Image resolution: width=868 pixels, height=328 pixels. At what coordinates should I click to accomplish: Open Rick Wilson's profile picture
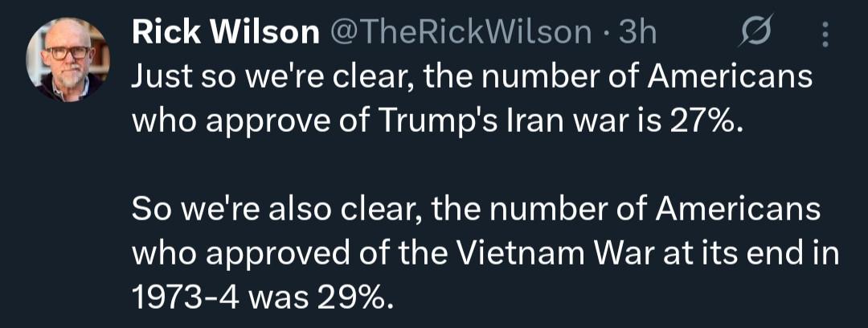point(67,59)
